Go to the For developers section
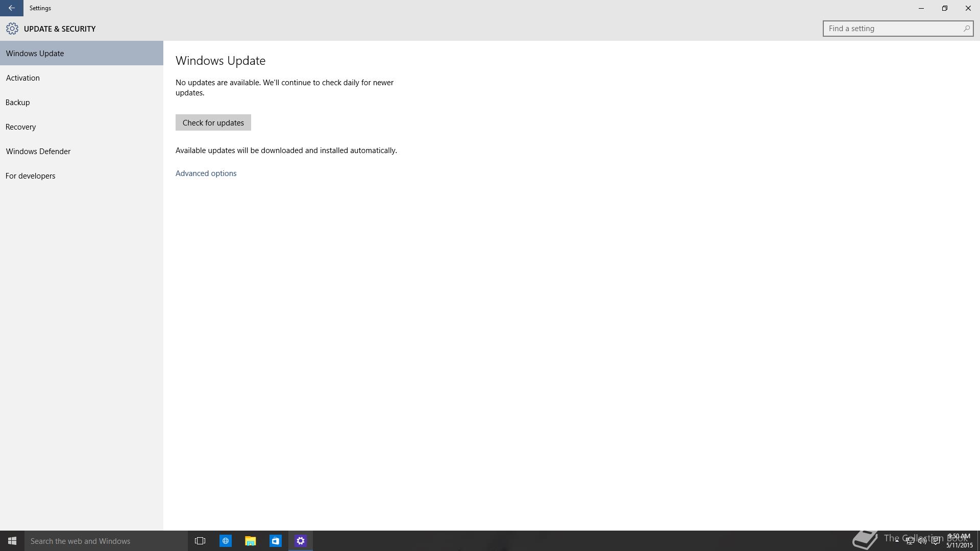980x551 pixels. click(82, 176)
